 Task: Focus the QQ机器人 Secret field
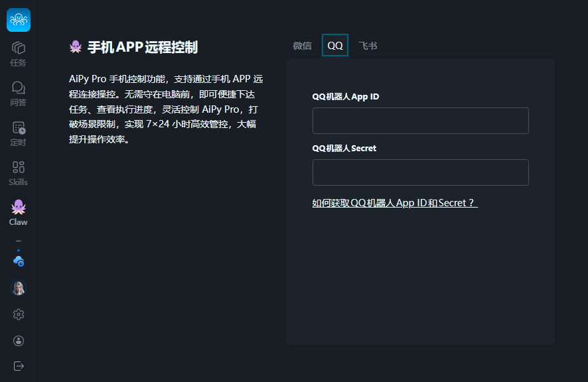pos(420,172)
